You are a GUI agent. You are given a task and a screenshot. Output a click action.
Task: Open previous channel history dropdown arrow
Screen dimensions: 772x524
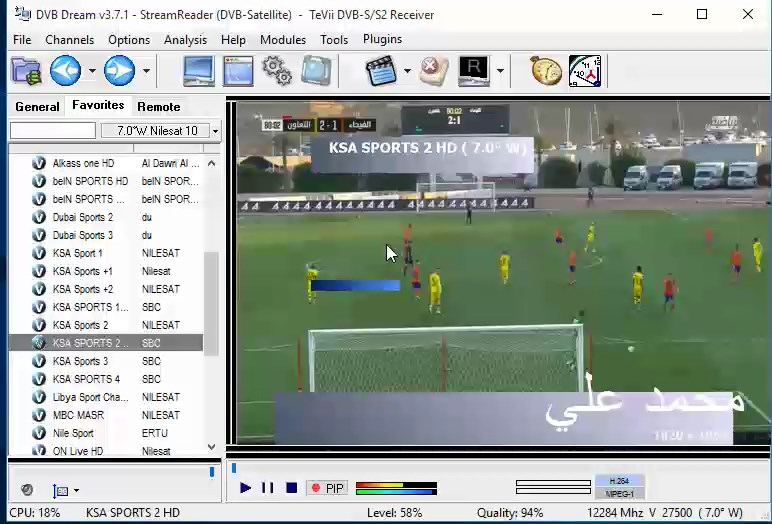click(92, 71)
